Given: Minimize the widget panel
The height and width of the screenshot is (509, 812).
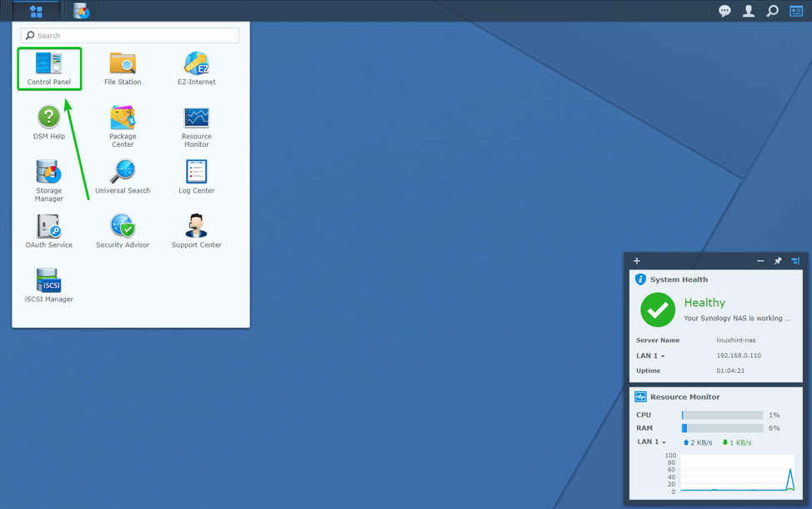Looking at the screenshot, I should pyautogui.click(x=760, y=260).
